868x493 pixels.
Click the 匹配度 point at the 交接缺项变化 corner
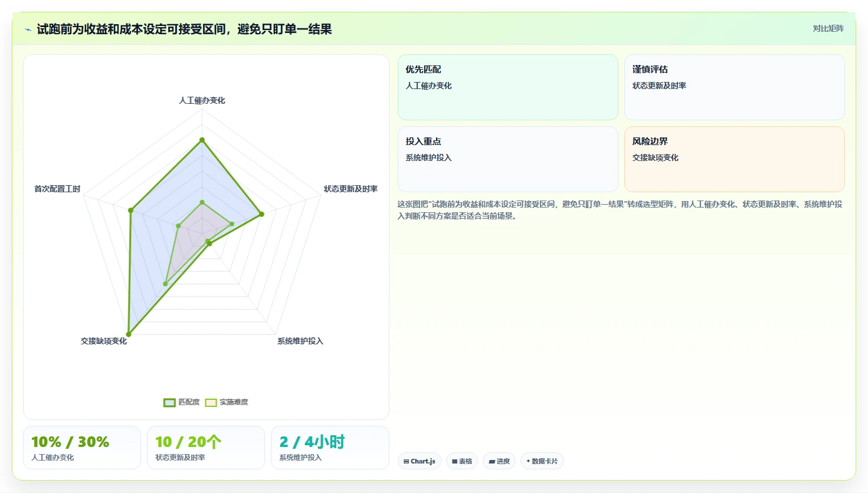click(x=129, y=334)
